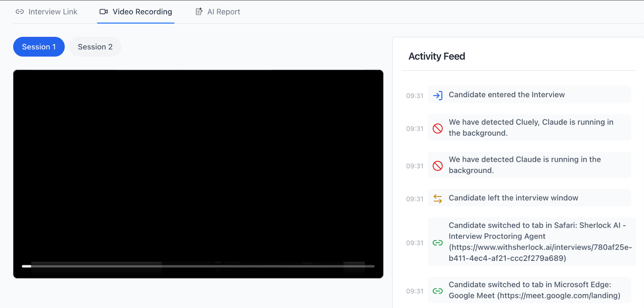Click the chain link icon beside Interview Link

(x=20, y=12)
